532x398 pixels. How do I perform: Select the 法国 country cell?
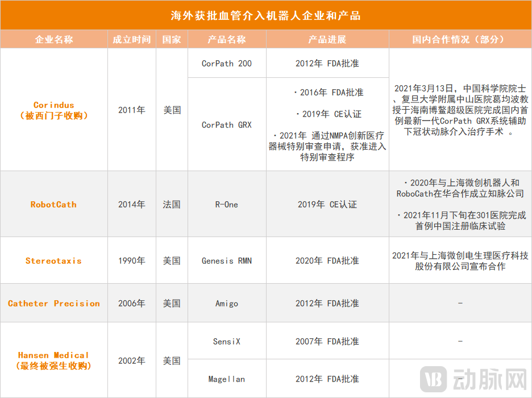pos(172,204)
